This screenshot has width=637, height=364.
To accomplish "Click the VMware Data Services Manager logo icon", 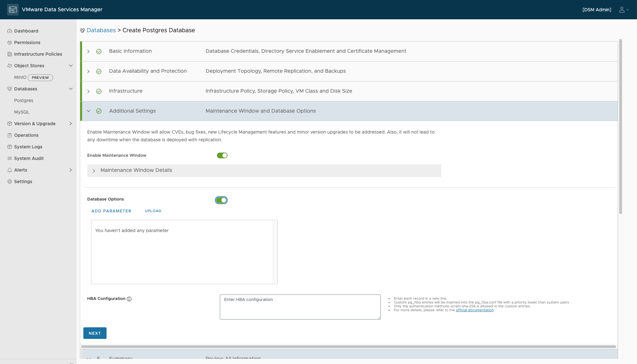I will 13,10.
